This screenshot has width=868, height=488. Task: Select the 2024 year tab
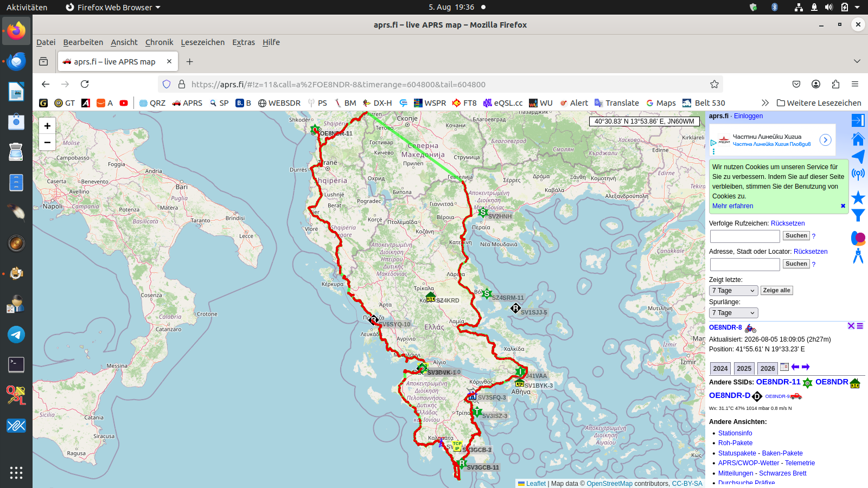coord(720,369)
